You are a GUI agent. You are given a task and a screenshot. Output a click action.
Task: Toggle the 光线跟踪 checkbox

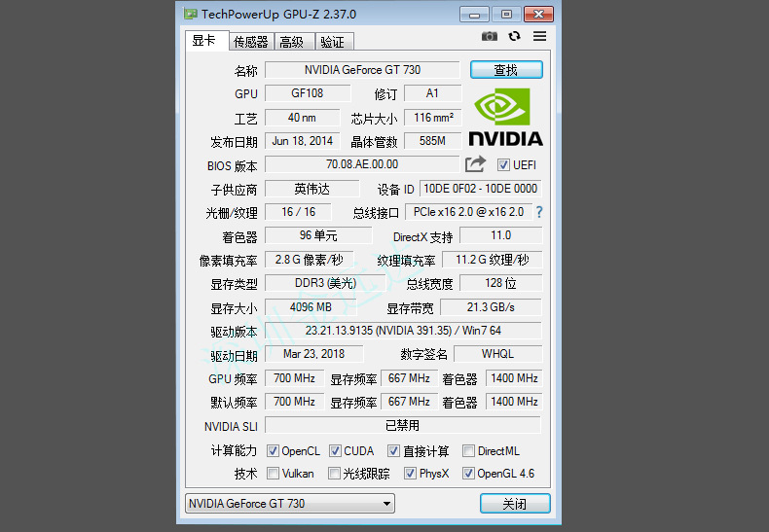tap(334, 474)
